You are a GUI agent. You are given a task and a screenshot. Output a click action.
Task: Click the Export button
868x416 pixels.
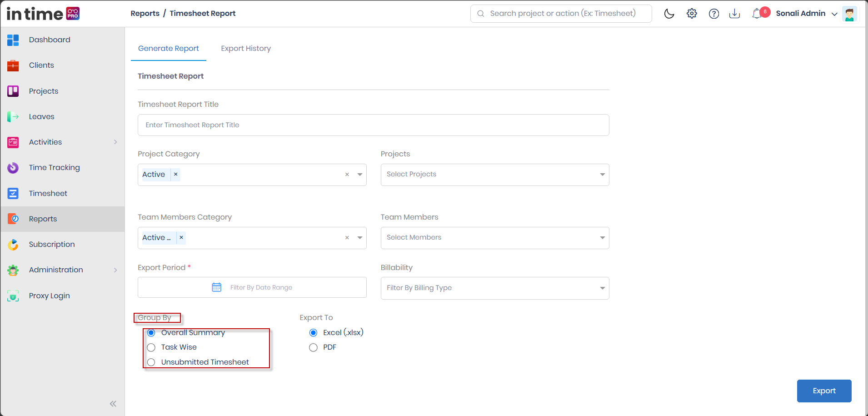(x=824, y=391)
